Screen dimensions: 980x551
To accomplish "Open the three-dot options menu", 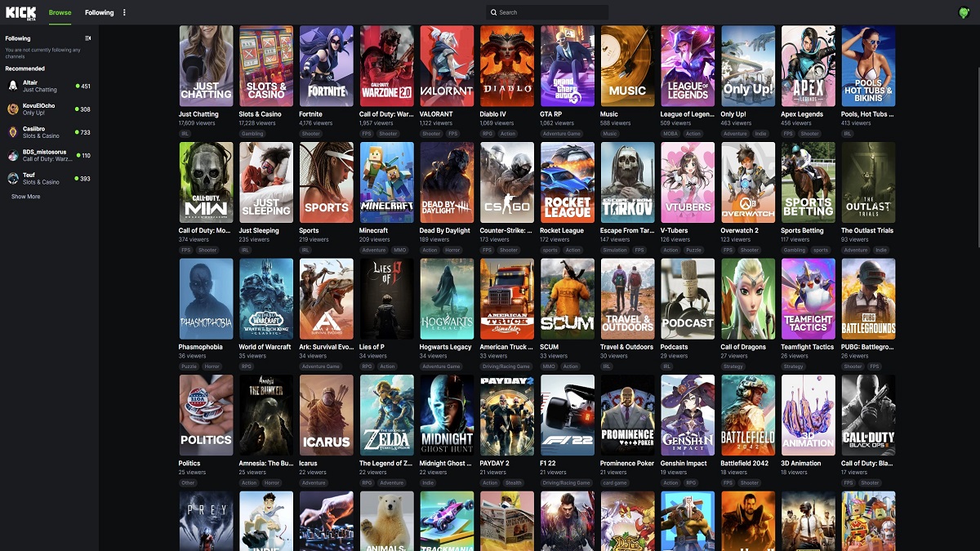I will pos(123,12).
